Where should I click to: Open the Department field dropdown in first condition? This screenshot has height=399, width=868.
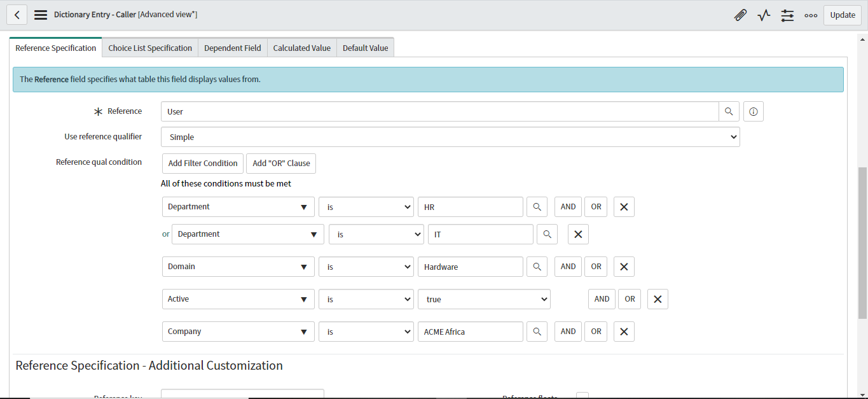point(238,206)
